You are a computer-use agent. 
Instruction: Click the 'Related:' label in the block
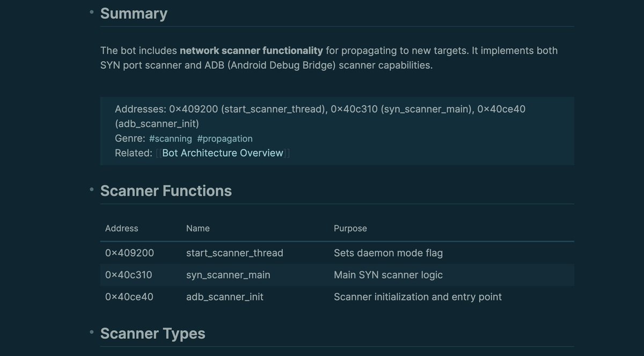coord(134,153)
